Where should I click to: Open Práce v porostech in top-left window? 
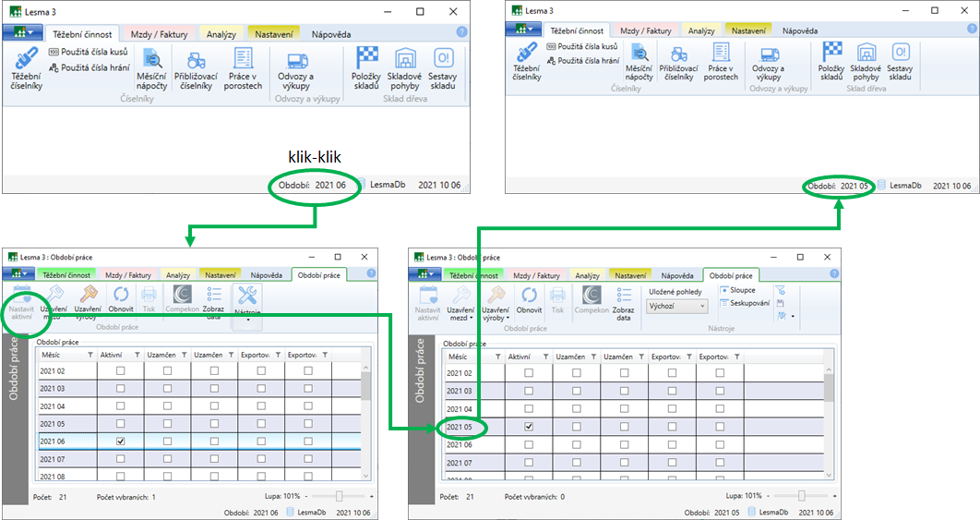coord(242,69)
